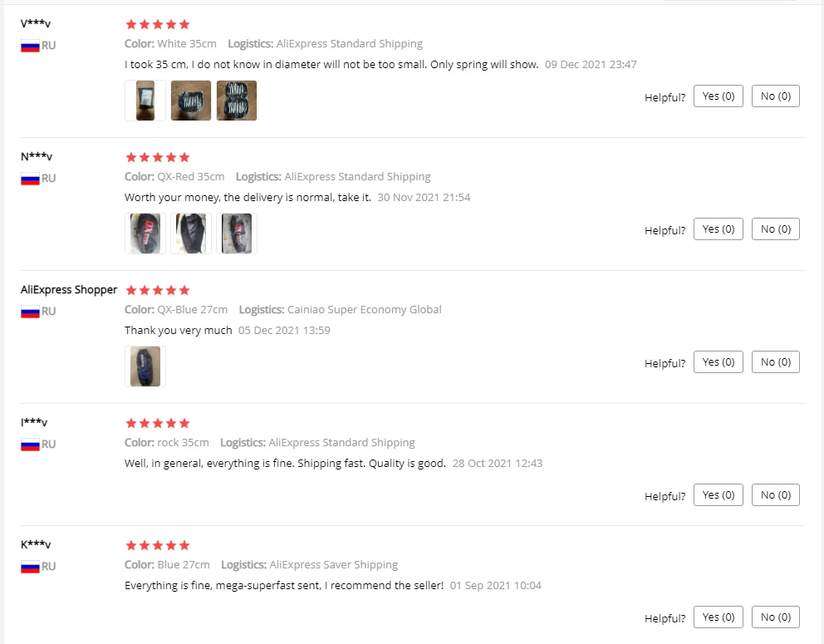
Task: Open middle photo in N***v's review
Action: tap(191, 234)
